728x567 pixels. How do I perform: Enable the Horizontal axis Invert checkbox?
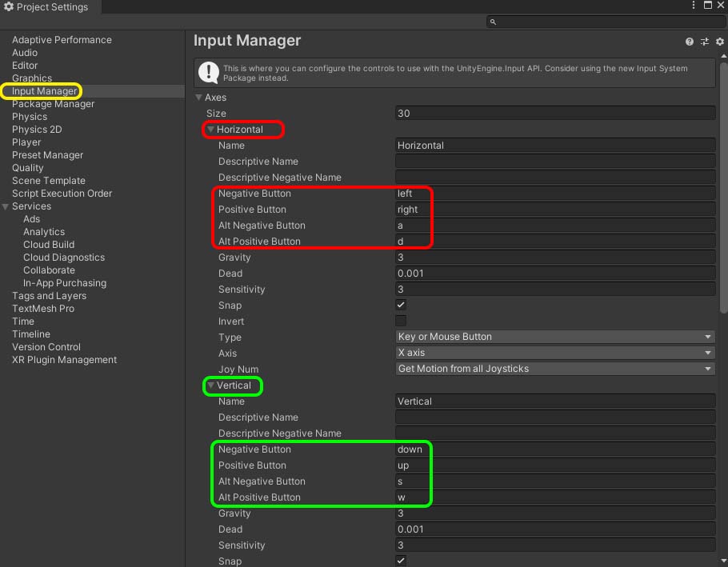401,321
